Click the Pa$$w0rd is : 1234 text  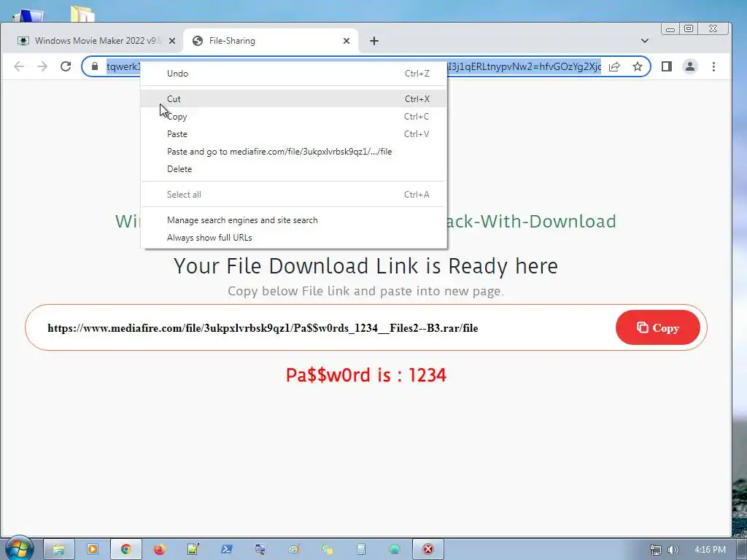pos(366,376)
